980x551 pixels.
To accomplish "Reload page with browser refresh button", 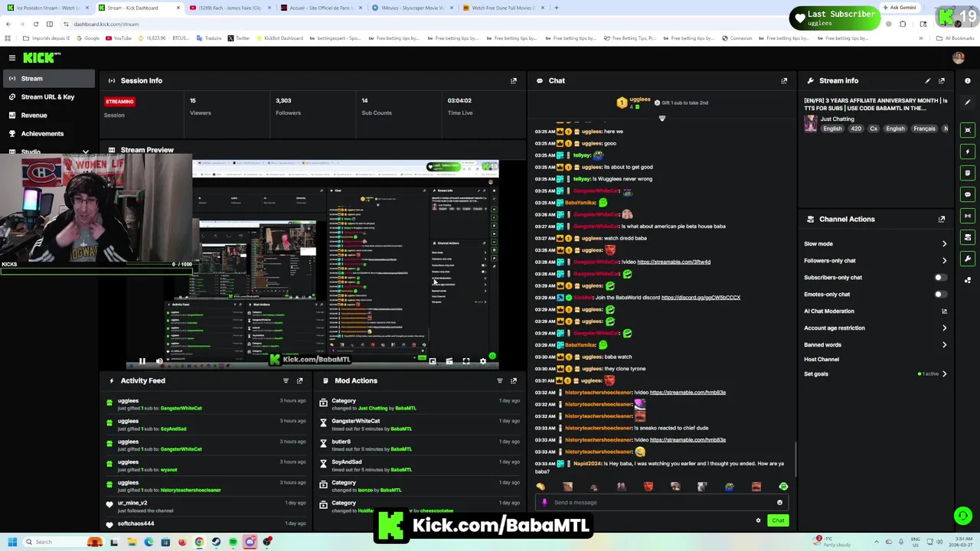I will click(x=35, y=24).
